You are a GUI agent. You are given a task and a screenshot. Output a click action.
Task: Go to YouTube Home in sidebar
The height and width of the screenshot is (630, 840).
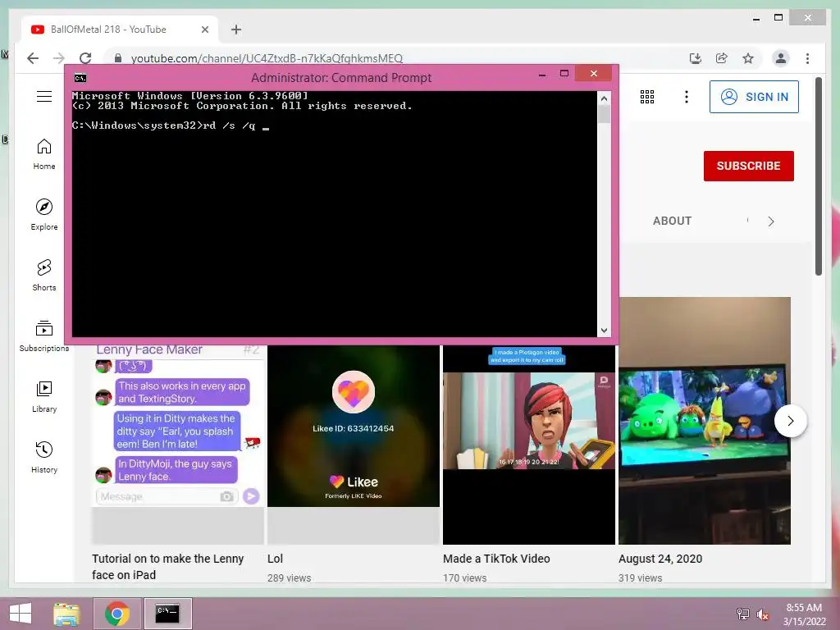click(x=44, y=154)
